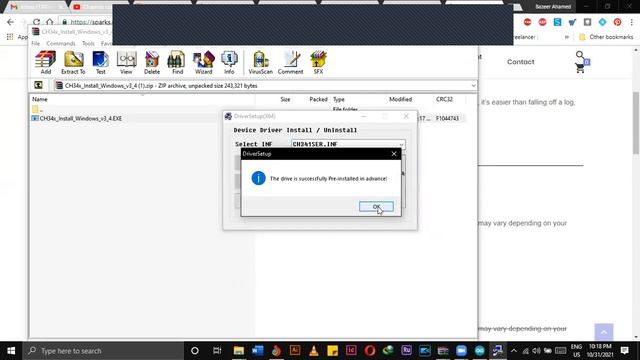Open Adobe InDesign from taskbar
Image resolution: width=640 pixels, height=360 pixels.
point(351,351)
